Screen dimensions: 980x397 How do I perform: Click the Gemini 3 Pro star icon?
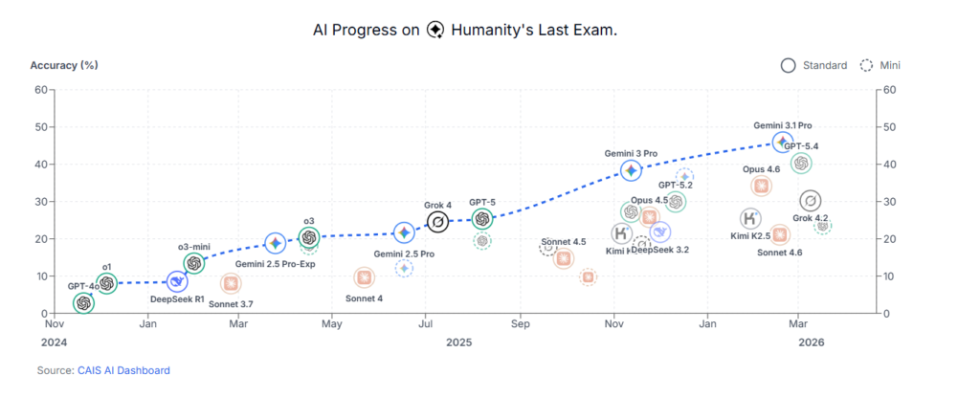point(631,170)
